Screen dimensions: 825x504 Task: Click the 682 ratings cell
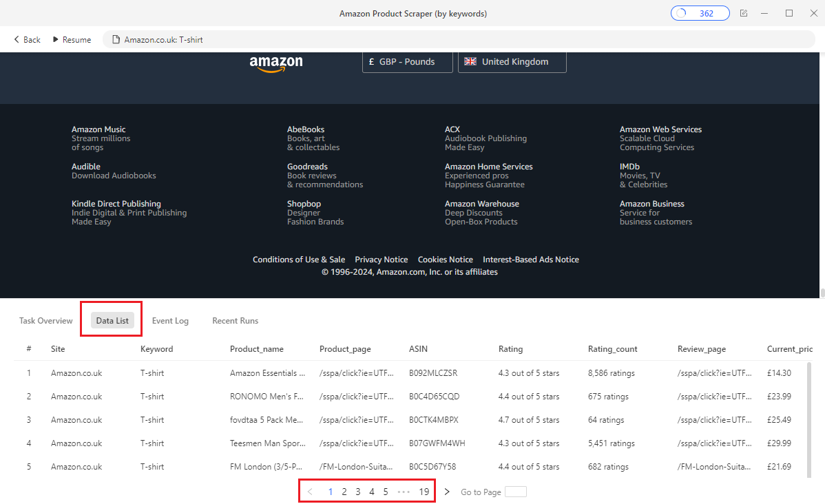[608, 467]
